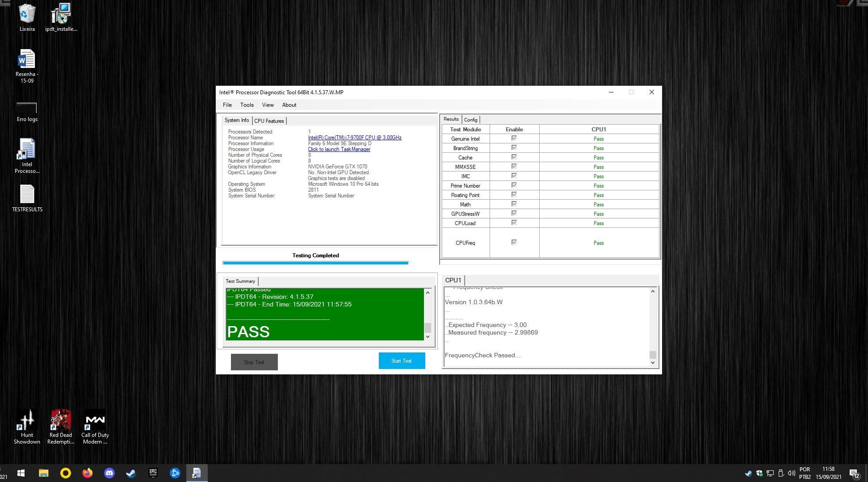
Task: Toggle the BrandString test checkbox
Action: [514, 148]
